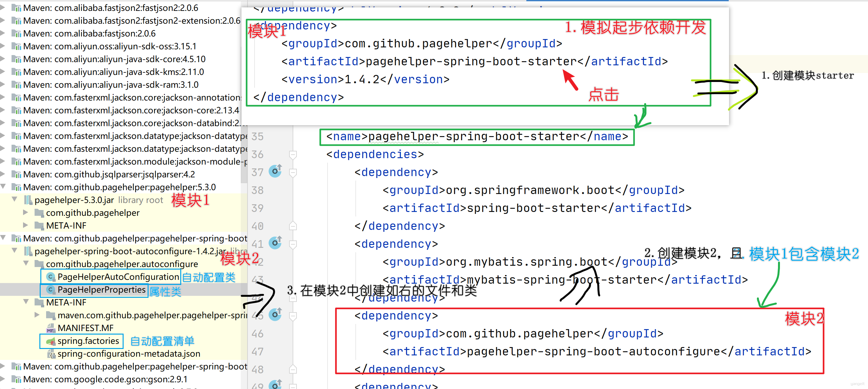Screen dimensions: 868x389
Task: Click library icon of jackson-core:2.13.4 entry
Action: click(16, 110)
